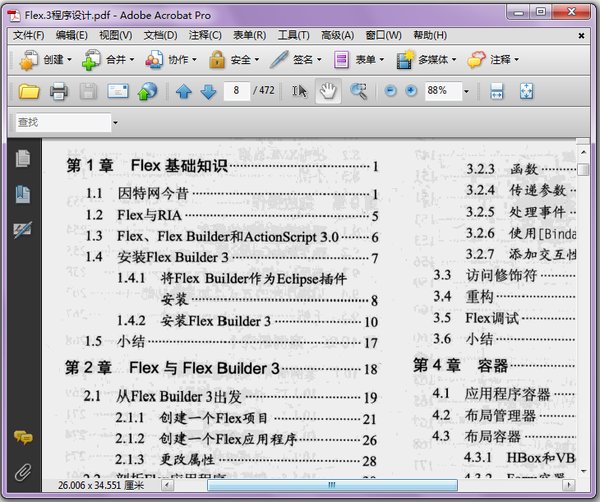600x502 pixels.
Task: Open the 文档(D) menu
Action: click(x=160, y=36)
